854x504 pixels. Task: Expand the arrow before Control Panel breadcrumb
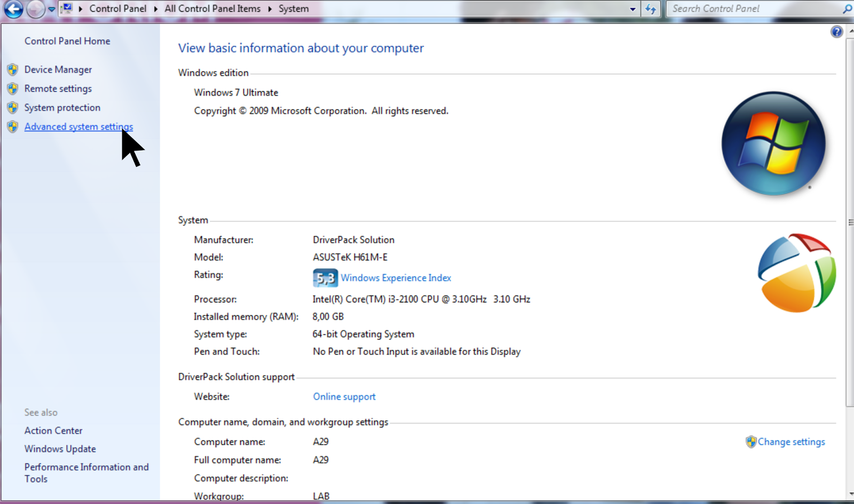[x=81, y=9]
